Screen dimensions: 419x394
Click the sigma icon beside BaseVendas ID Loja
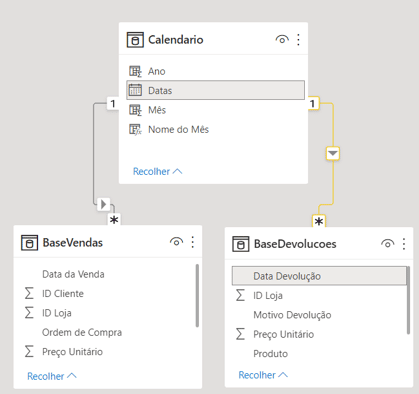point(29,313)
